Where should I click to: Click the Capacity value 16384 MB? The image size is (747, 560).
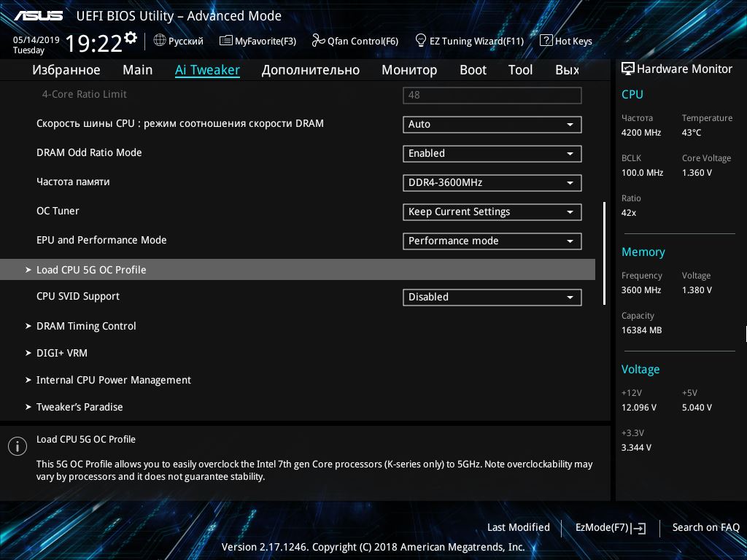click(641, 330)
